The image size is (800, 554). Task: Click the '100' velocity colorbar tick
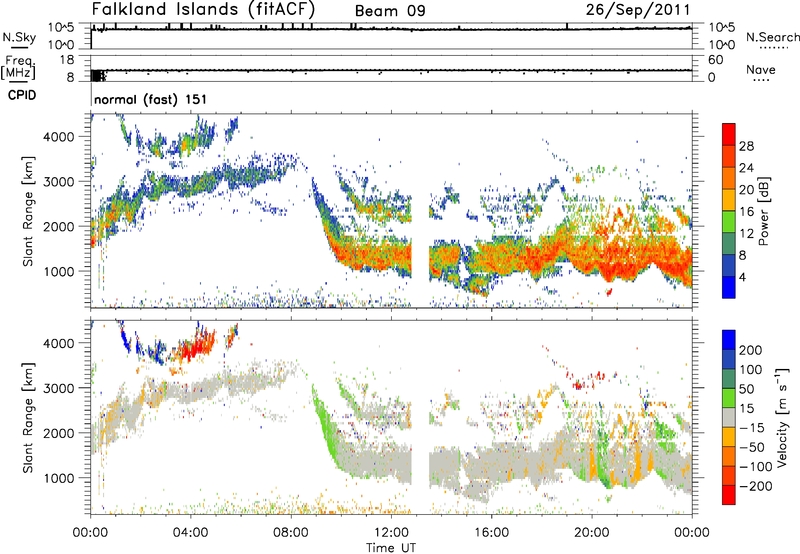tap(751, 369)
